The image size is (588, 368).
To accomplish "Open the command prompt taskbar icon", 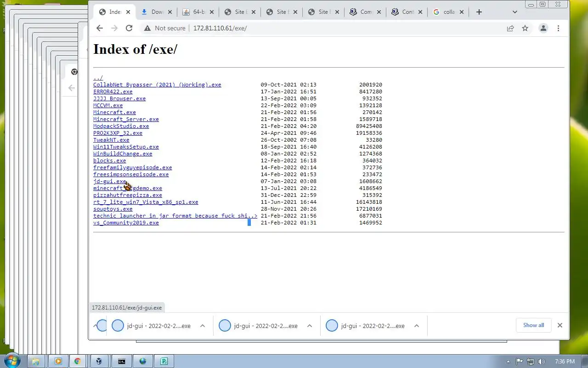I will [x=121, y=361].
